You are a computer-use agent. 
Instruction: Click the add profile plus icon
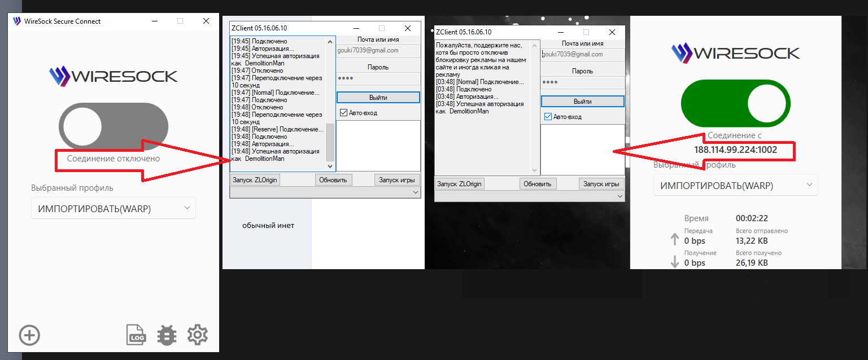29,335
